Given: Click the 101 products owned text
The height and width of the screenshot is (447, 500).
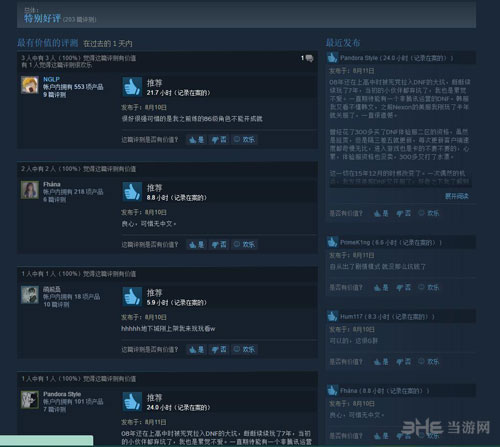Looking at the screenshot, I should [x=73, y=402].
